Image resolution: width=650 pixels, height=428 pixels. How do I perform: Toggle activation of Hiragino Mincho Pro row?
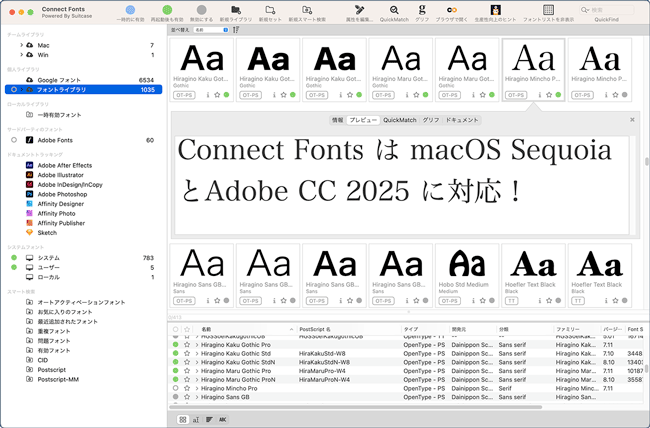coord(176,388)
